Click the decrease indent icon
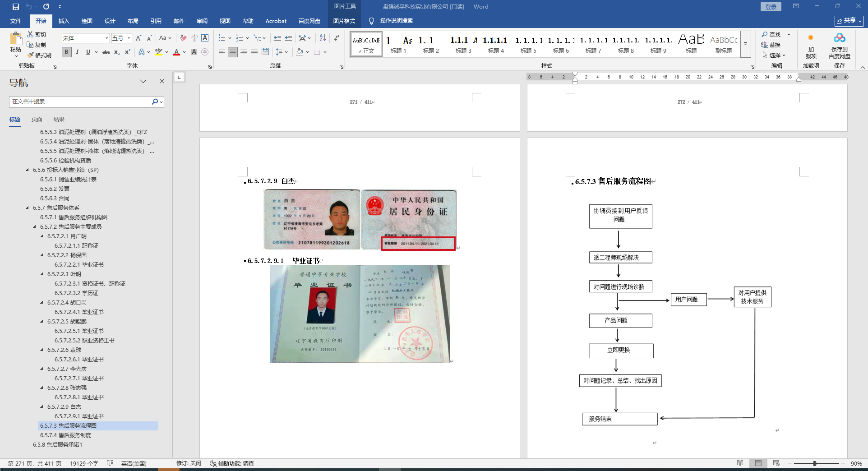Screen dimensions: 868x471 [277, 38]
